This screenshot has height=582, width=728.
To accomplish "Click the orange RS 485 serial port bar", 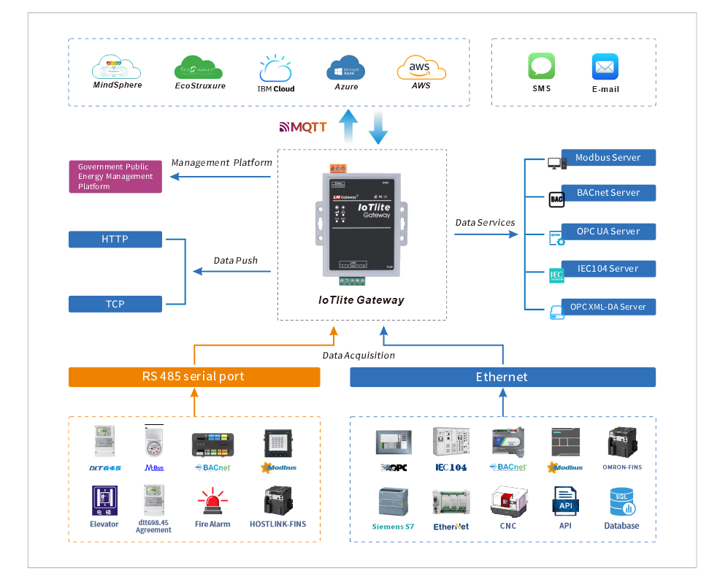I will pos(194,377).
